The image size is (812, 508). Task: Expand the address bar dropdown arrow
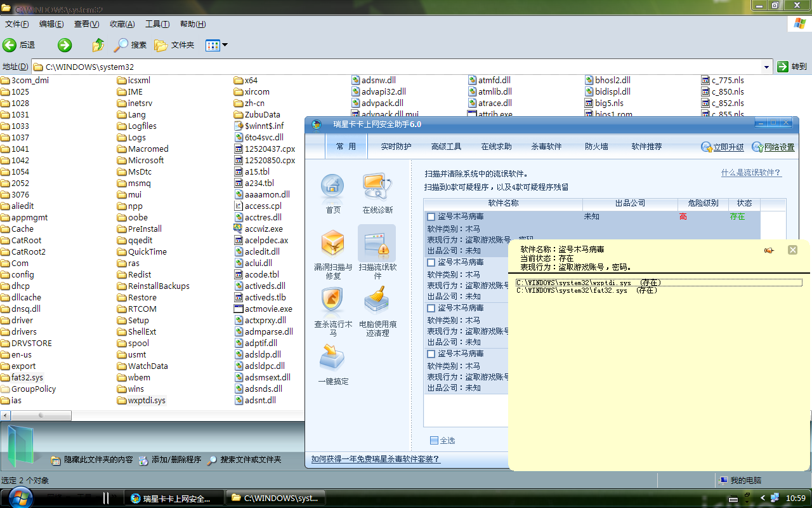pyautogui.click(x=766, y=67)
